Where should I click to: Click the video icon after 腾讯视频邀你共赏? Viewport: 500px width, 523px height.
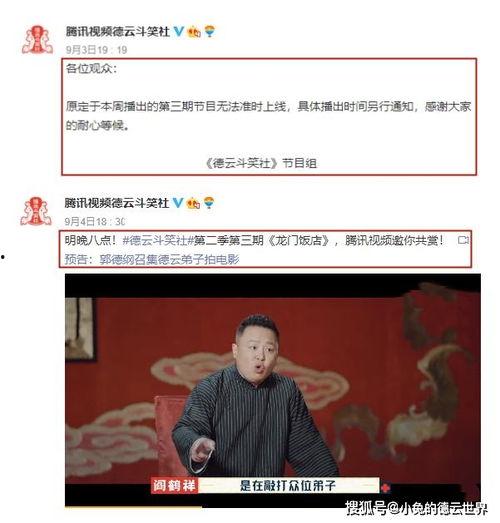coord(463,240)
